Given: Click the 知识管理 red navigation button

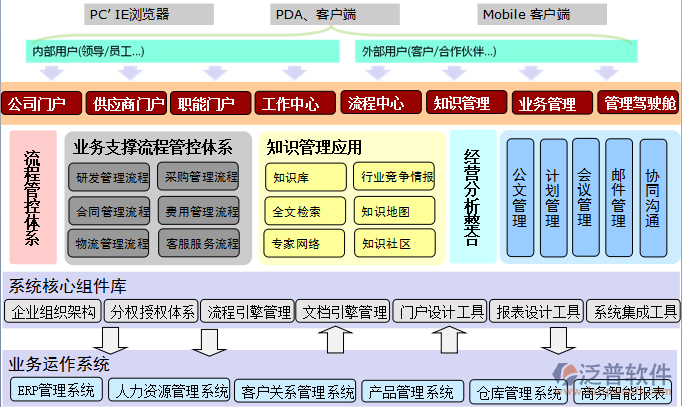Looking at the screenshot, I should point(460,103).
